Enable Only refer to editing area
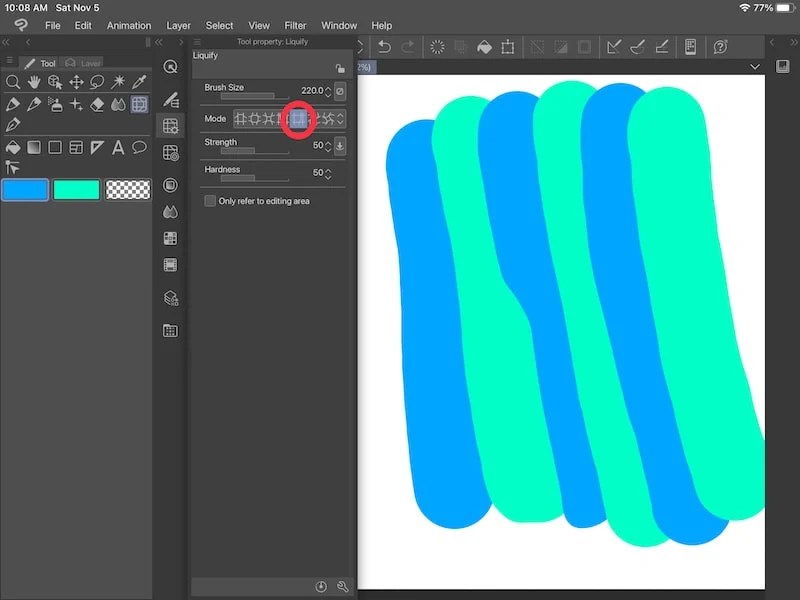This screenshot has width=800, height=600. (x=210, y=201)
